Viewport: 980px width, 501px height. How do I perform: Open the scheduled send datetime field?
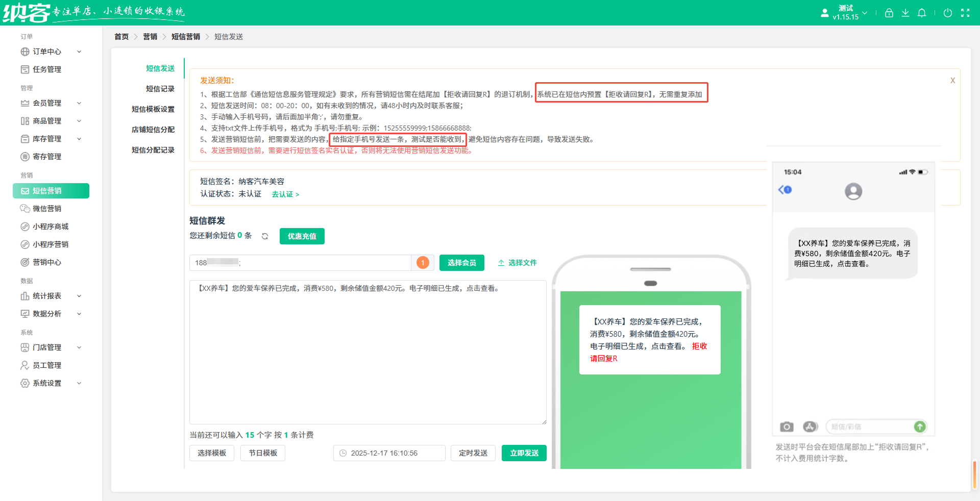pos(389,453)
